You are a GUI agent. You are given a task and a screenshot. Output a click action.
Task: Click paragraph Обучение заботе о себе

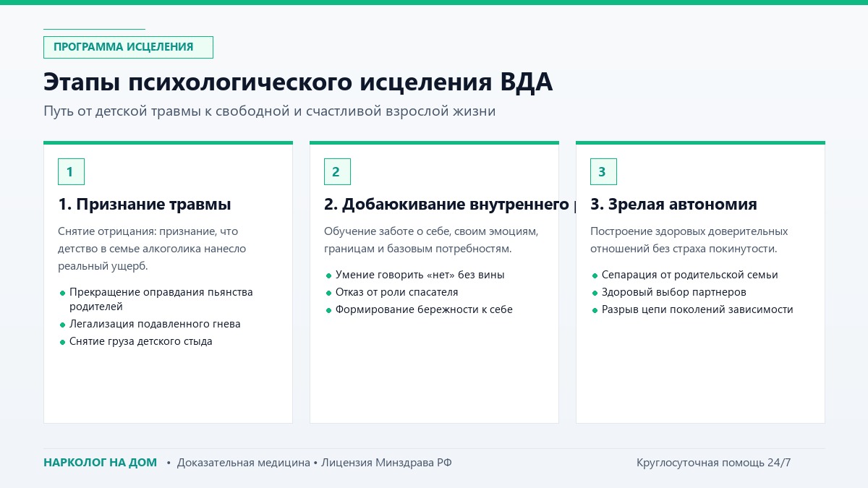tap(432, 240)
